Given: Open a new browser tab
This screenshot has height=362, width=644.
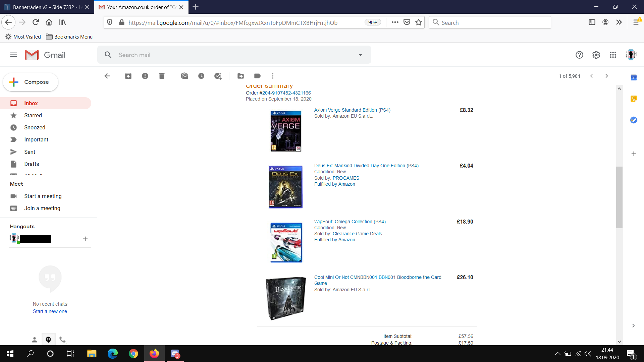Looking at the screenshot, I should coord(196,7).
